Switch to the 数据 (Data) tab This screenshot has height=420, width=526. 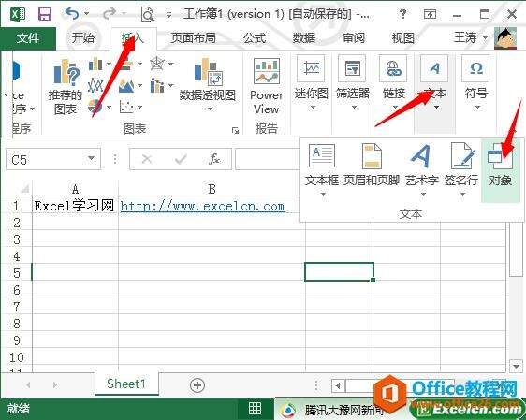point(304,37)
